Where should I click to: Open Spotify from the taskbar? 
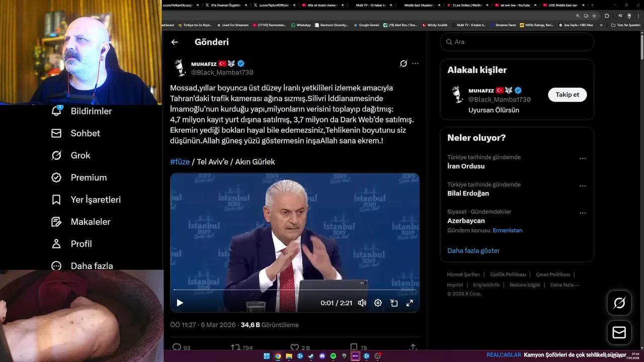pos(333,356)
